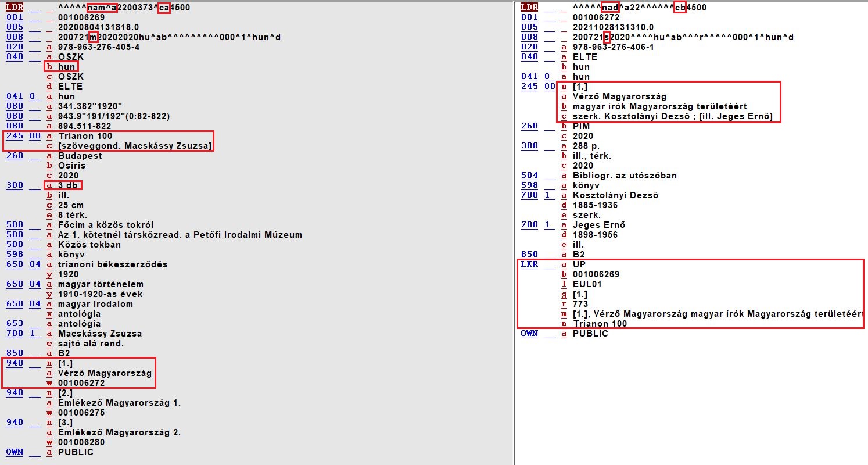The height and width of the screenshot is (465, 868).
Task: Open 080 tag beside 341.382"1920"
Action: [15, 106]
